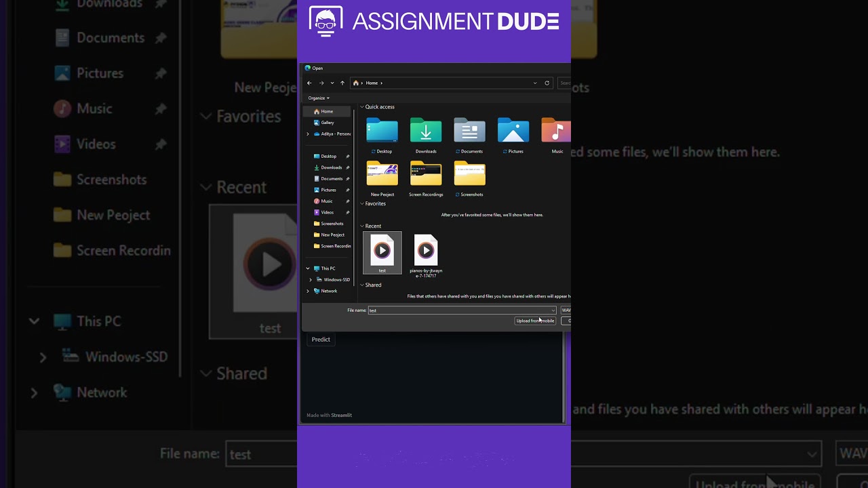868x488 pixels.
Task: Open the File name suggestions dropdown
Action: (x=553, y=310)
